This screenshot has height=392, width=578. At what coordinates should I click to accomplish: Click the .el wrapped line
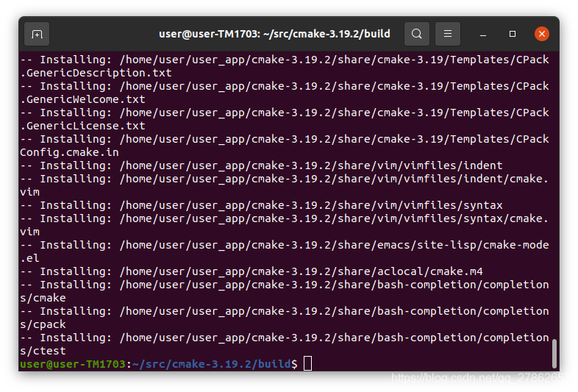point(29,258)
